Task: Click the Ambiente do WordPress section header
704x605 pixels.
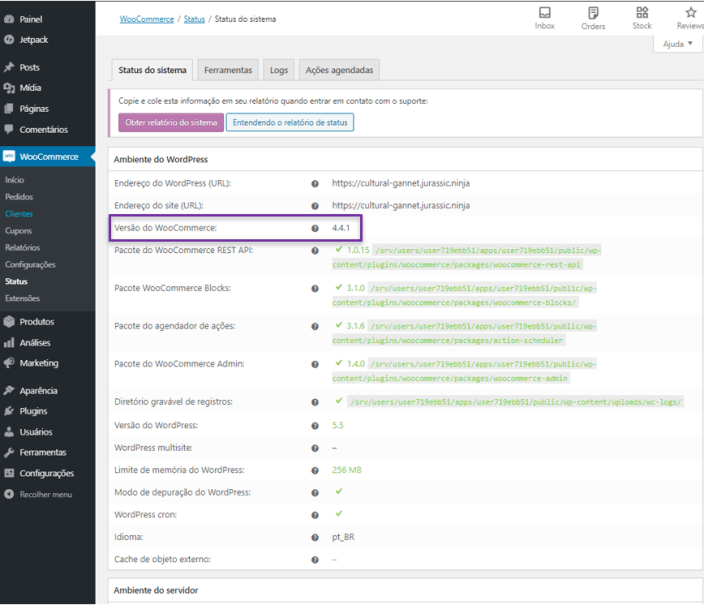Action: [161, 159]
